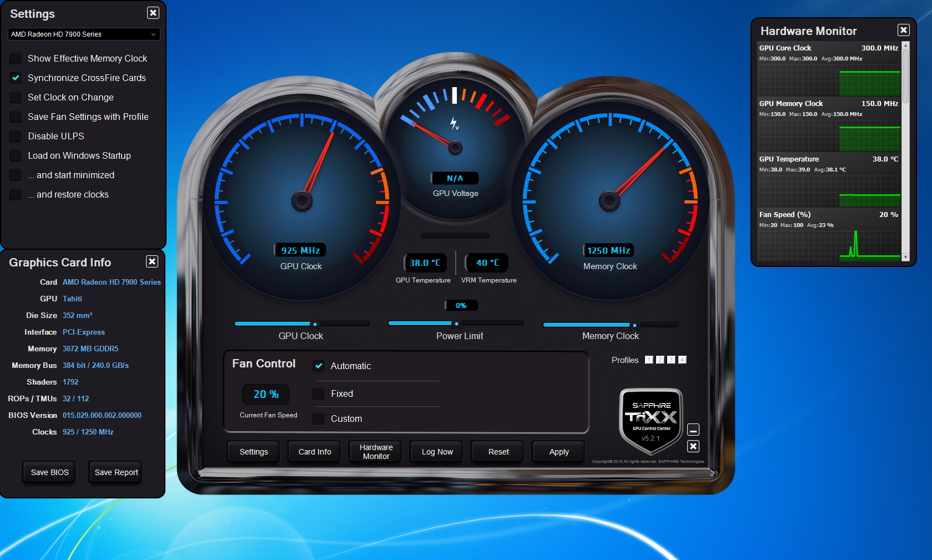This screenshot has height=560, width=932.
Task: Click the BIOS Version value "015.029.000.002.000000"
Action: click(102, 415)
